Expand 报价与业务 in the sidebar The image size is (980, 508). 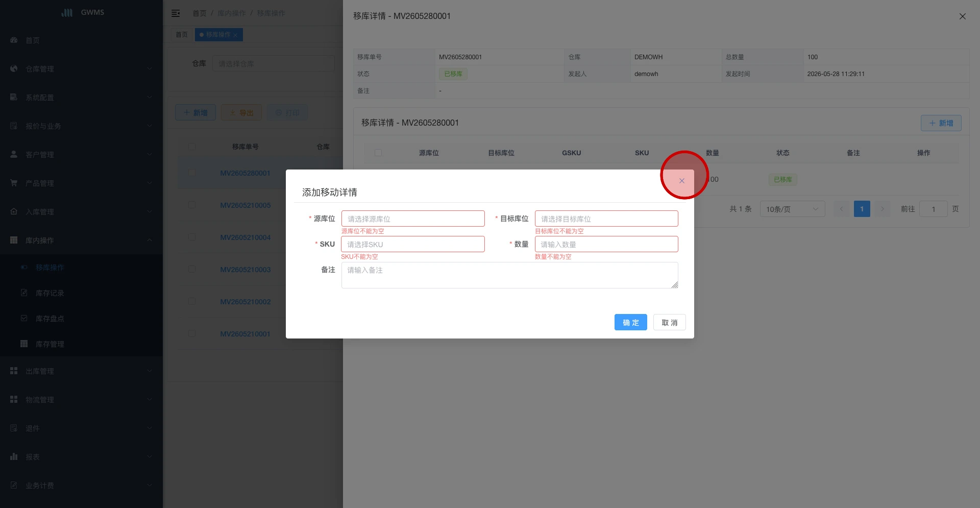click(82, 126)
